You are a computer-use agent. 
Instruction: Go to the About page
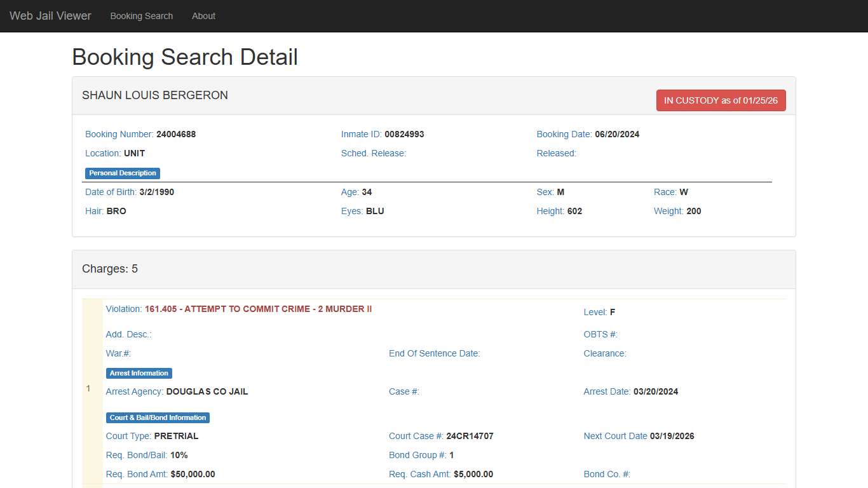[x=203, y=16]
